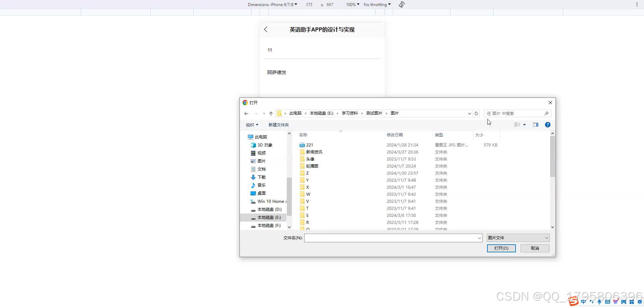Click the dialog forward navigation arrow
Screen dimensions: 644x307
pos(256,114)
